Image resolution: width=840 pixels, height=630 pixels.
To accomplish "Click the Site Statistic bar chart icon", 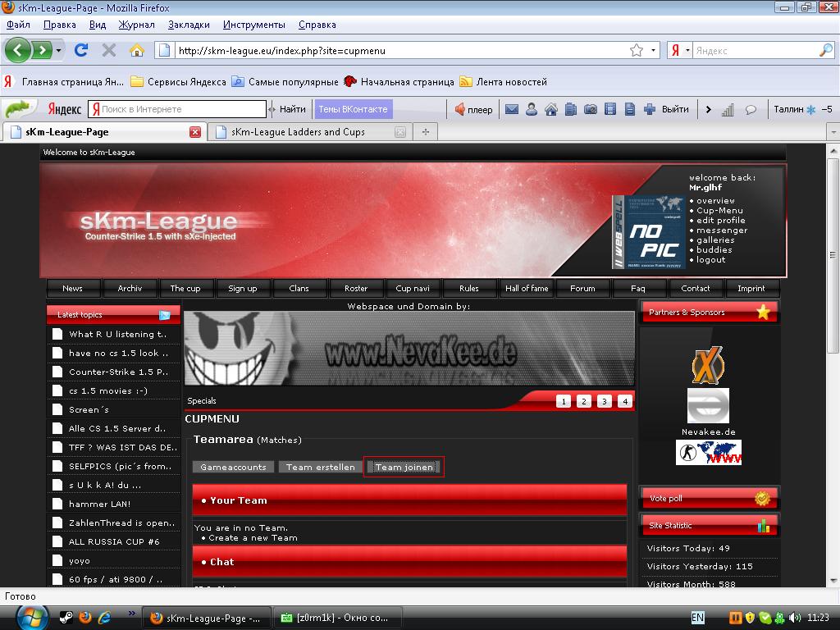I will [x=764, y=526].
